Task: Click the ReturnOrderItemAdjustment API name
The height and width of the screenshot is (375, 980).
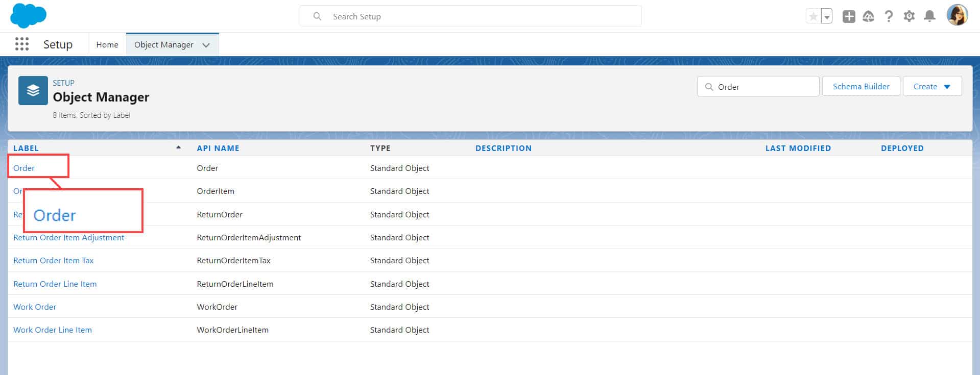Action: (249, 237)
